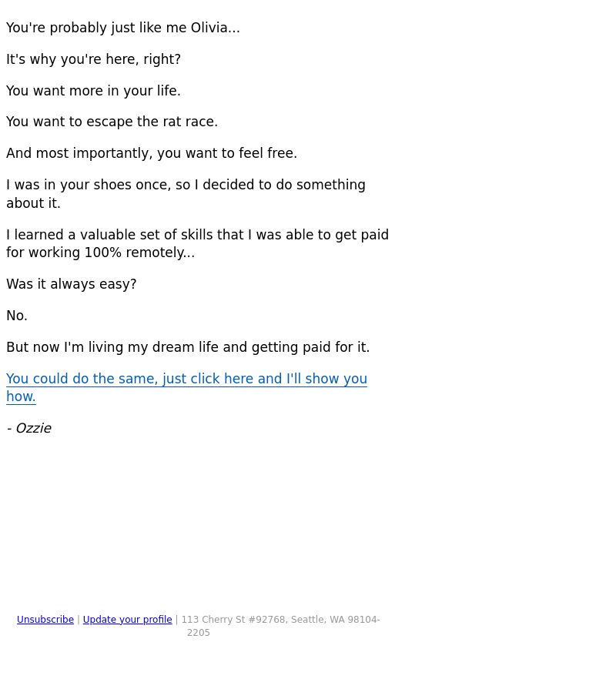Click the word 'how.' in the blue link
The width and height of the screenshot is (616, 699).
pyautogui.click(x=21, y=396)
